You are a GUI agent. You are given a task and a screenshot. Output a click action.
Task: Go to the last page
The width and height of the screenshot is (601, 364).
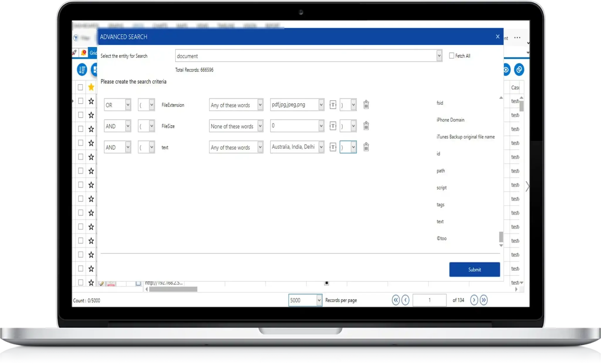click(484, 300)
